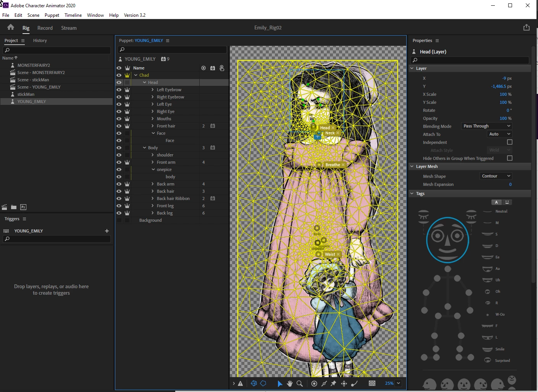Click the Puppet panel search field
Image resolution: width=538 pixels, height=392 pixels.
[x=172, y=50]
